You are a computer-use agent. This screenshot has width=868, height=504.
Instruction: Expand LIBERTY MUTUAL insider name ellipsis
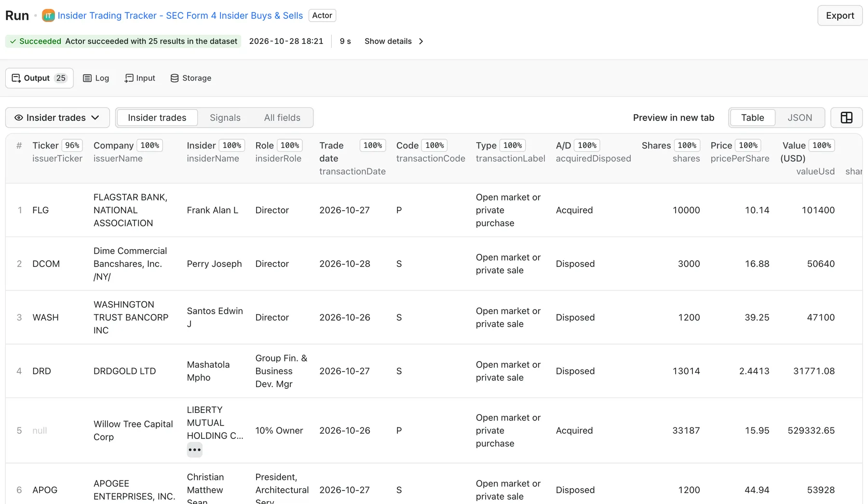click(195, 450)
